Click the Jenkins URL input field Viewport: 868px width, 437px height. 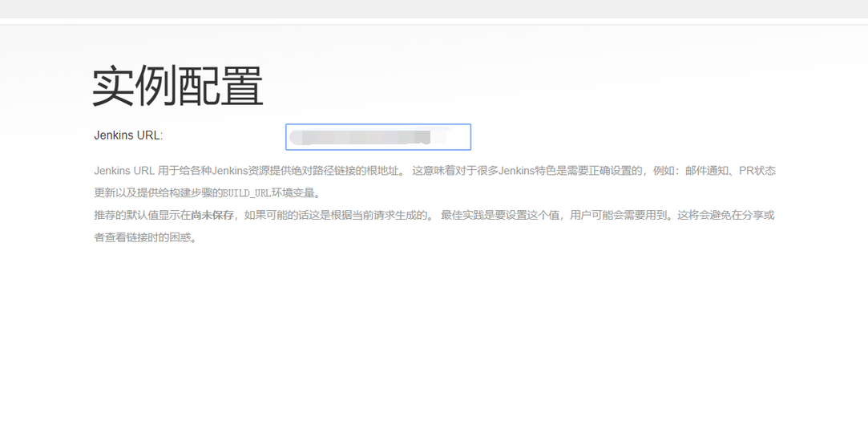coord(378,137)
